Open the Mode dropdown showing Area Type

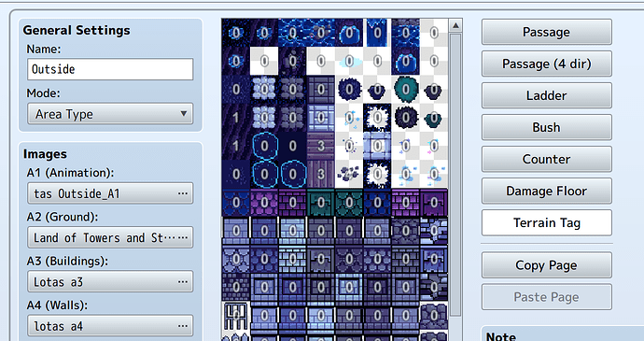110,114
